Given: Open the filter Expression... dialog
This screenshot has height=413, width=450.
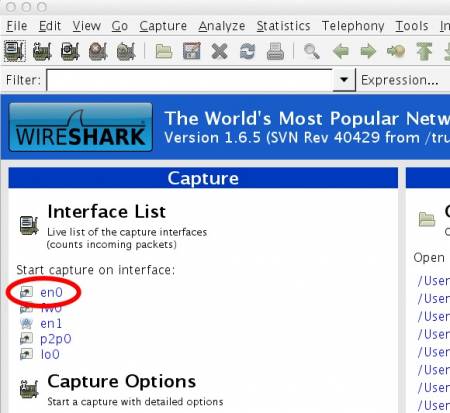Looking at the screenshot, I should 400,80.
